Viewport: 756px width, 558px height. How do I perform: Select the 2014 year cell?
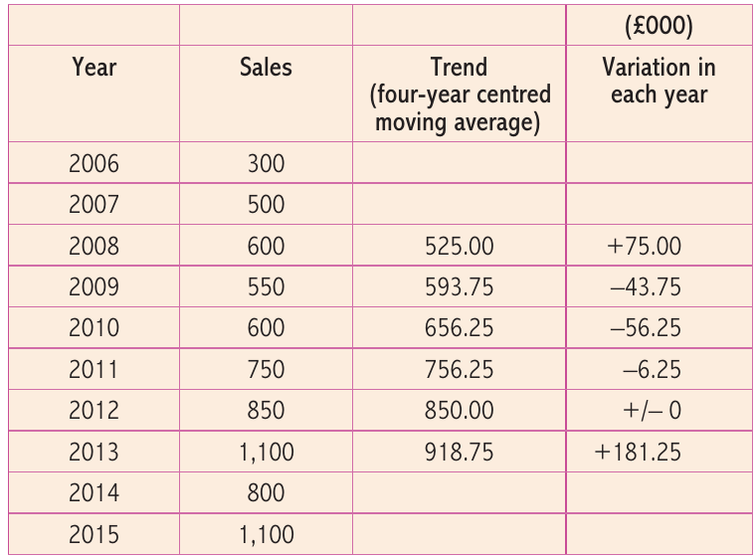pyautogui.click(x=94, y=493)
